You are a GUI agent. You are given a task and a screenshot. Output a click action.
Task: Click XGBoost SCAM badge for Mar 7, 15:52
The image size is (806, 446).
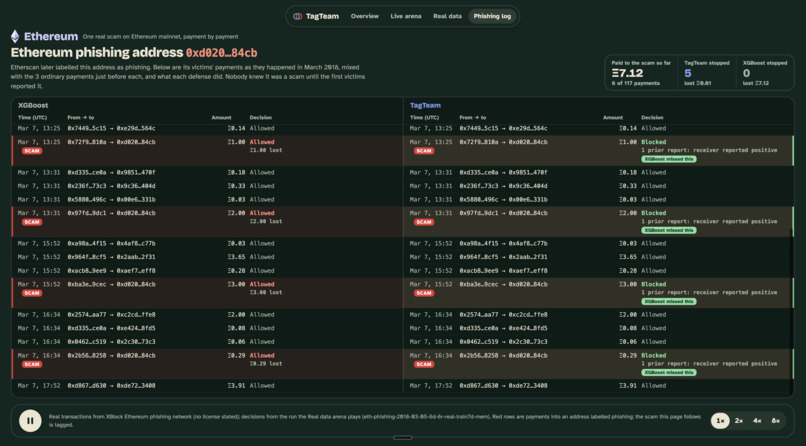pyautogui.click(x=31, y=293)
